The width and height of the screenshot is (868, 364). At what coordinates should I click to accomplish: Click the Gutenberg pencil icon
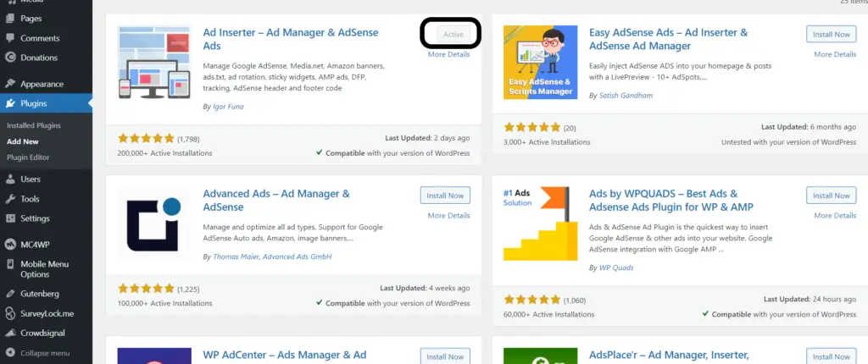(10, 294)
